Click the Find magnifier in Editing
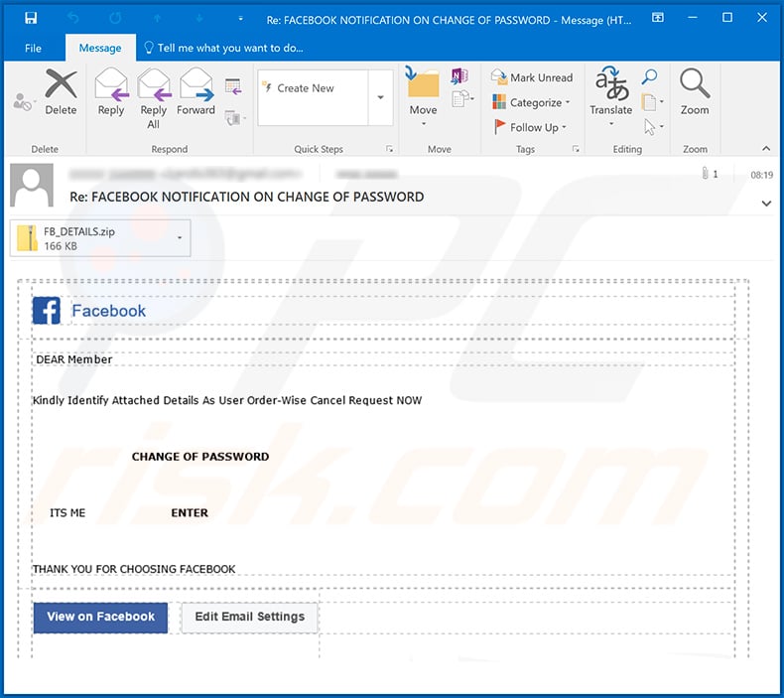Viewport: 784px width, 698px height. click(x=649, y=76)
